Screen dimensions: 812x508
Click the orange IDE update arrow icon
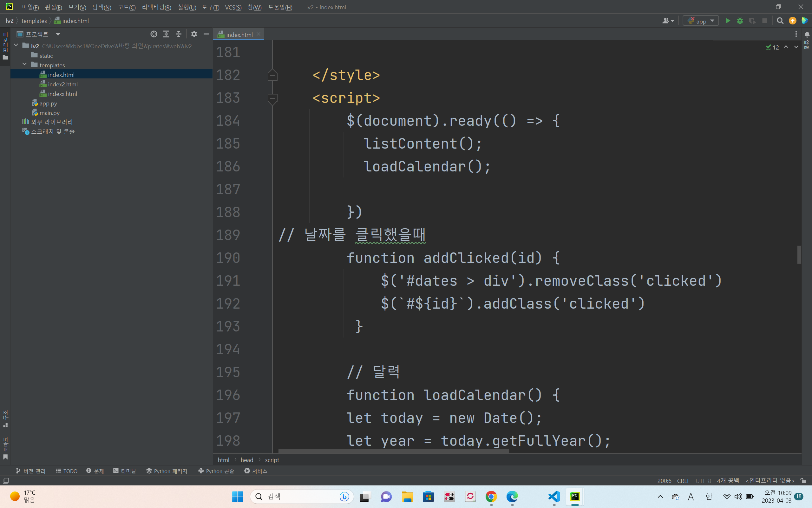[x=793, y=21]
